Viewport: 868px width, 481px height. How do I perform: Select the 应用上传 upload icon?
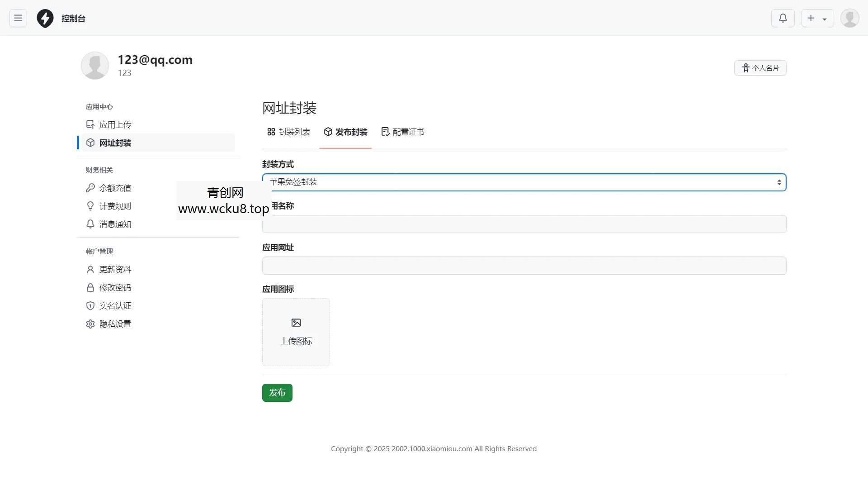(90, 124)
